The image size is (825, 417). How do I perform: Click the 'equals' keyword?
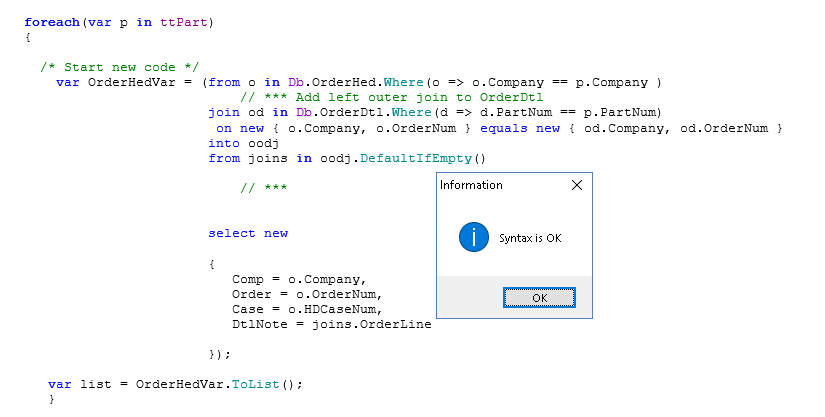pyautogui.click(x=504, y=128)
